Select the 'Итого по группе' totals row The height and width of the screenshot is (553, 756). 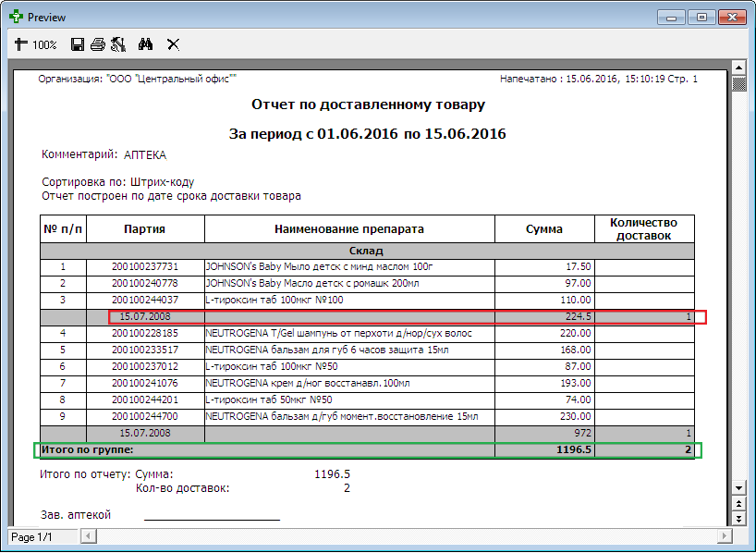pos(367,450)
